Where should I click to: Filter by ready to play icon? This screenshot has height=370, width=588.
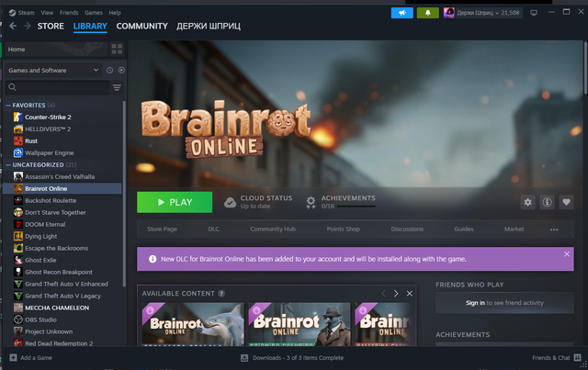click(x=121, y=70)
